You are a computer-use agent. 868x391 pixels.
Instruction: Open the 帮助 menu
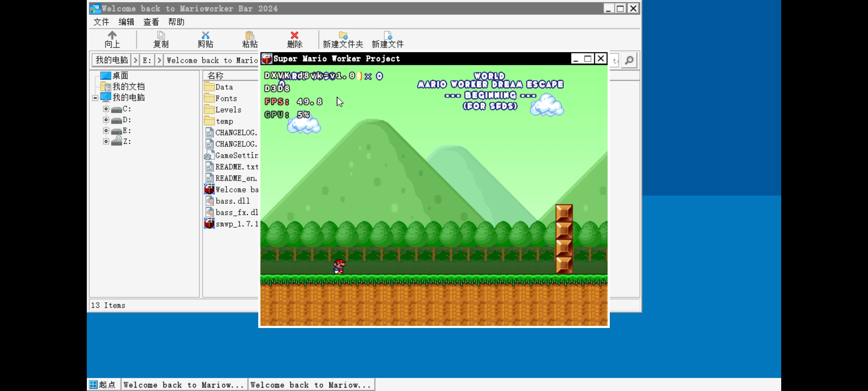pos(176,22)
